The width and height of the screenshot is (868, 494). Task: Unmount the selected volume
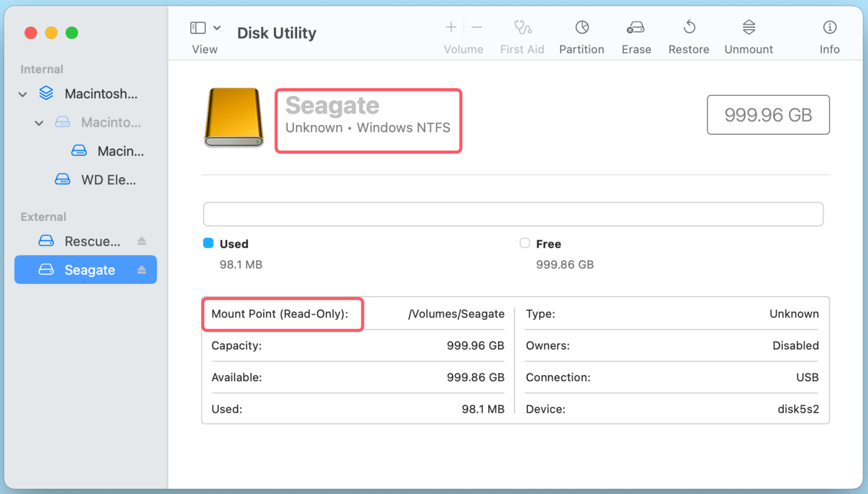748,33
